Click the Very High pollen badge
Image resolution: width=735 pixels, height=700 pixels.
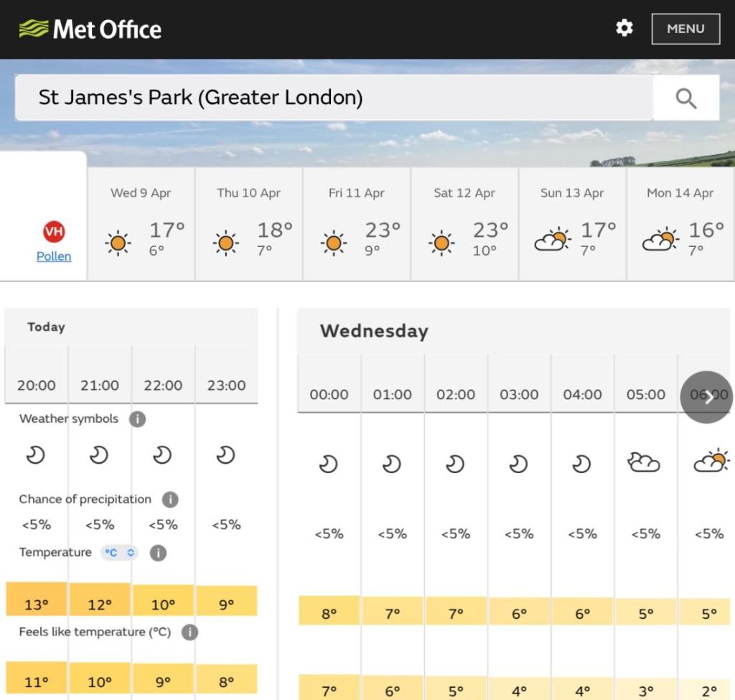[54, 232]
